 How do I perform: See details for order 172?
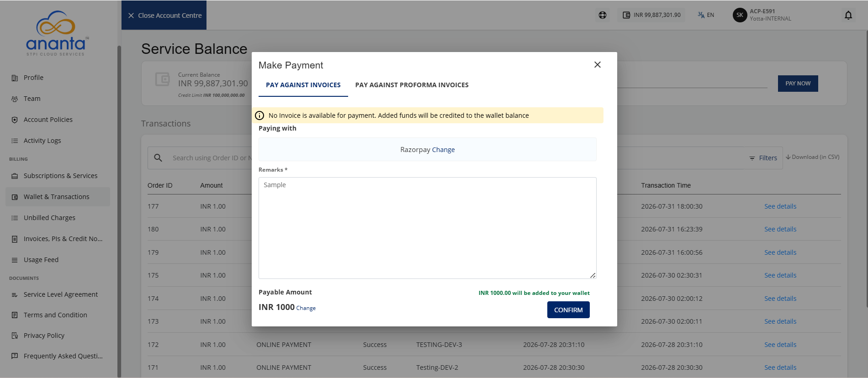(780, 345)
